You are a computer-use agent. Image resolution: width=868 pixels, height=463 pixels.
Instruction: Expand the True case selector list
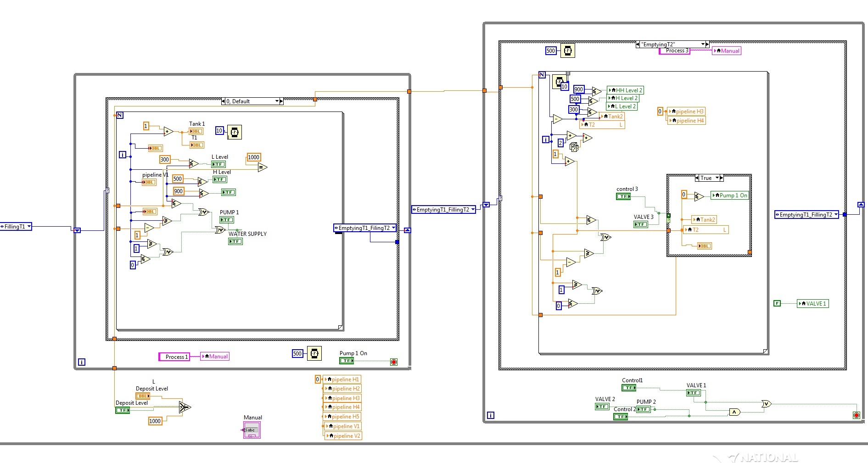pos(717,178)
